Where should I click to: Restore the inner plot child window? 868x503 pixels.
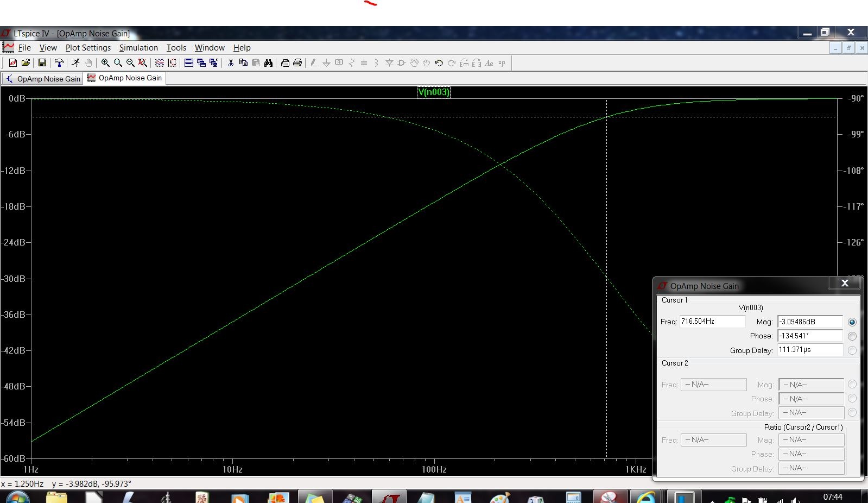click(849, 48)
